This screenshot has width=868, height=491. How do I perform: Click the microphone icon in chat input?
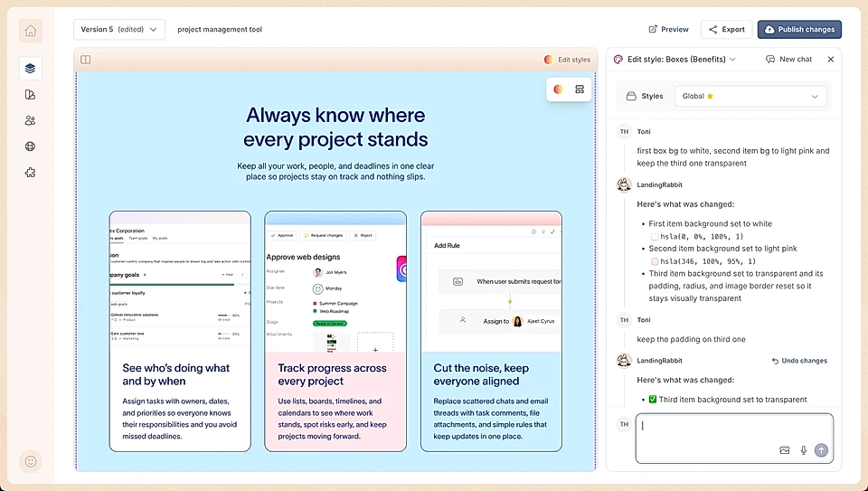coord(803,450)
